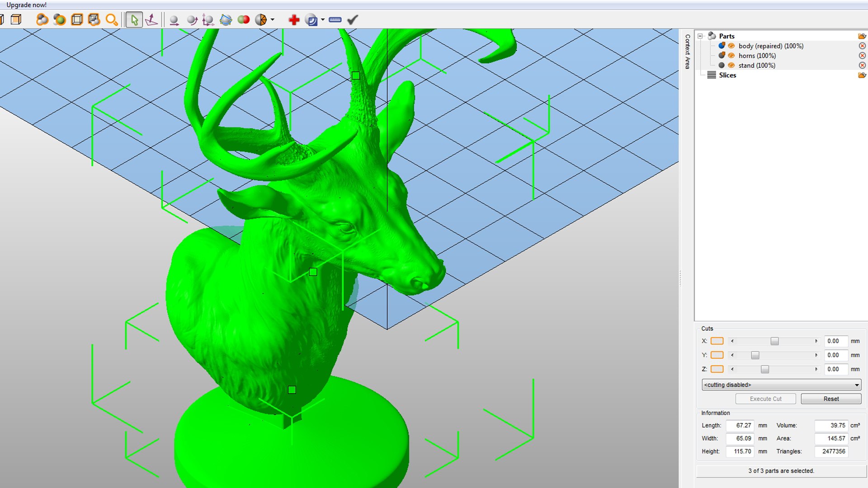Click right arrow of X cut slider
This screenshot has height=488, width=868.
point(816,341)
